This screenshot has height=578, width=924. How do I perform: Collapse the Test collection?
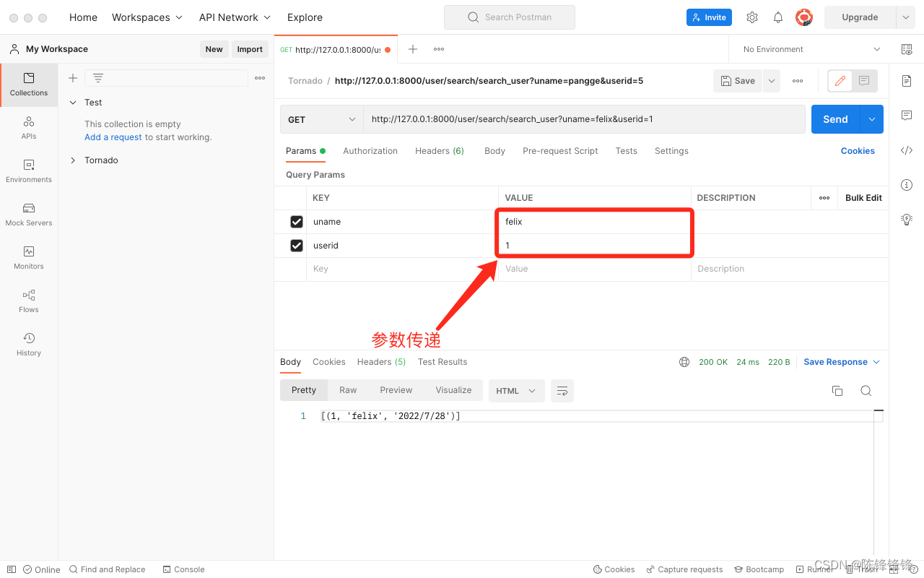tap(73, 103)
